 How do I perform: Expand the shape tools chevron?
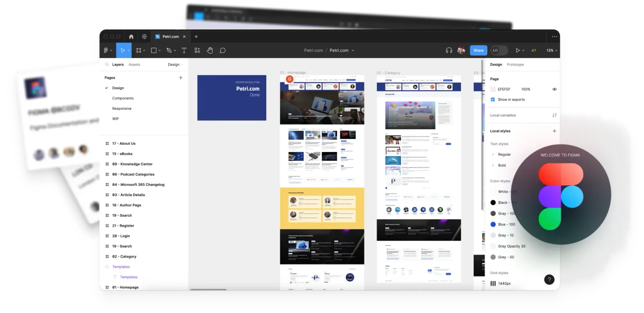click(x=159, y=51)
